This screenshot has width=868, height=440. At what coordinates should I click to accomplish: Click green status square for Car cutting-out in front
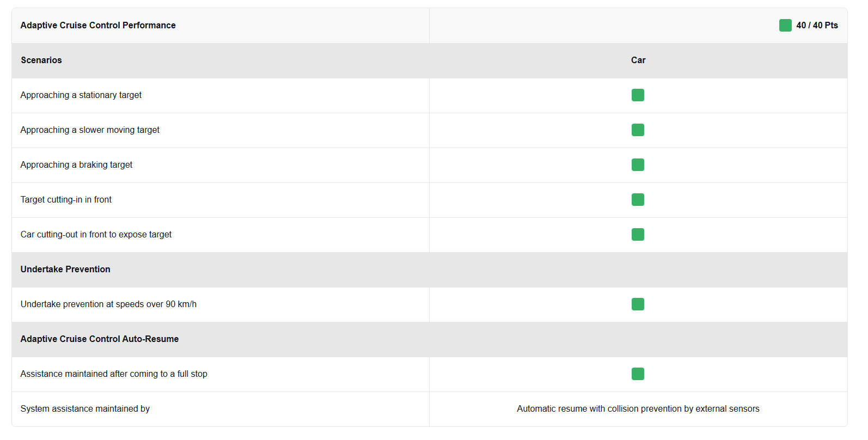638,234
